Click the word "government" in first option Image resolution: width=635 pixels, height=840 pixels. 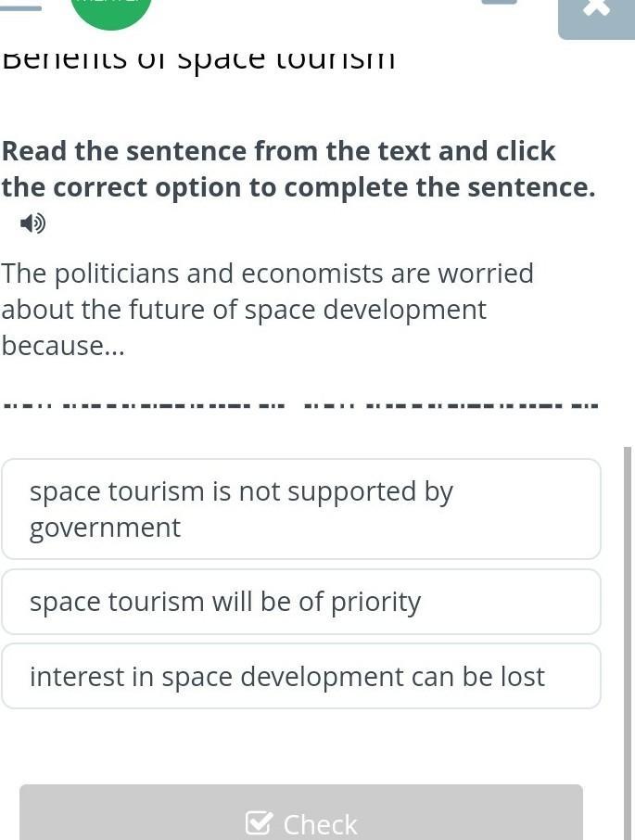105,528
